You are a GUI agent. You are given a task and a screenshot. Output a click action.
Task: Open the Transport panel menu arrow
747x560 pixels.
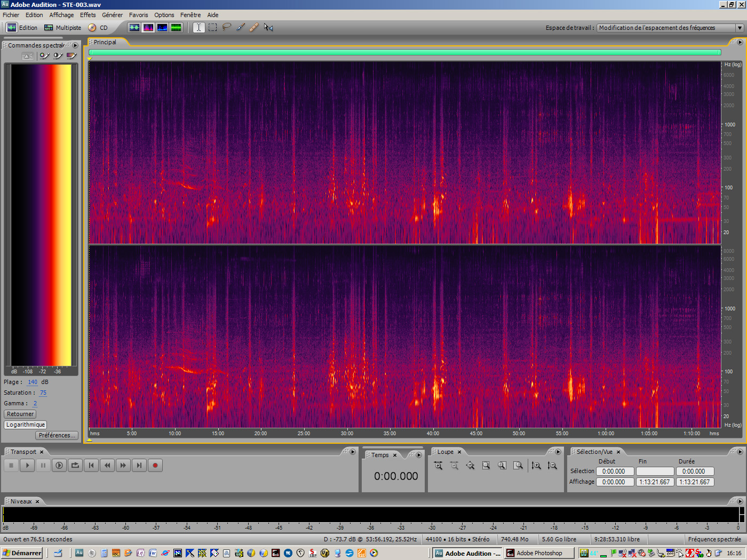[352, 451]
